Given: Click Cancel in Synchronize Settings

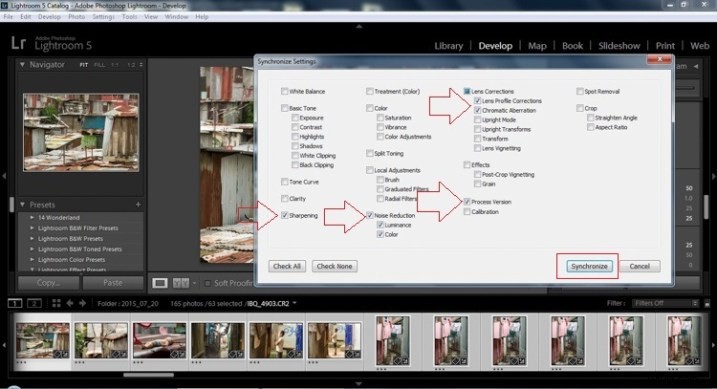Looking at the screenshot, I should point(639,266).
